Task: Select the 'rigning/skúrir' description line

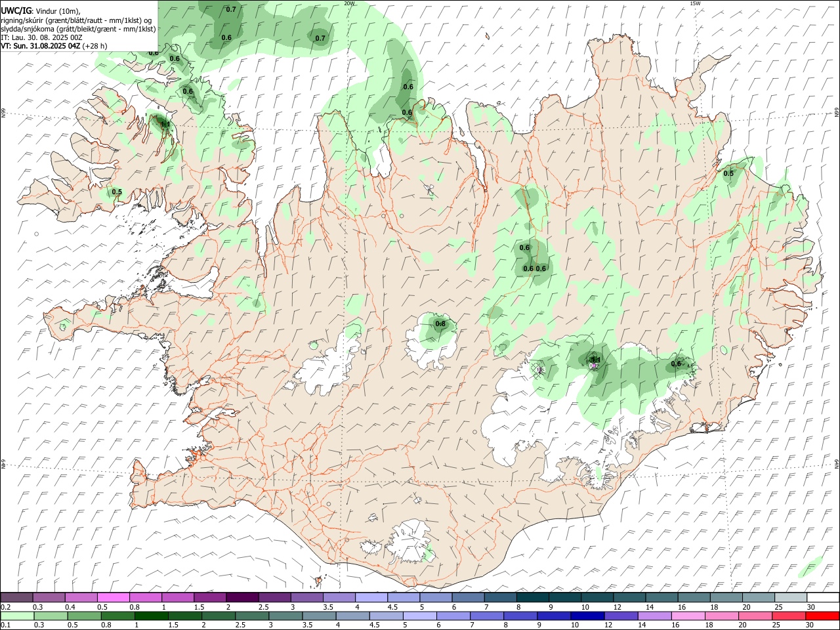Action: pyautogui.click(x=76, y=20)
